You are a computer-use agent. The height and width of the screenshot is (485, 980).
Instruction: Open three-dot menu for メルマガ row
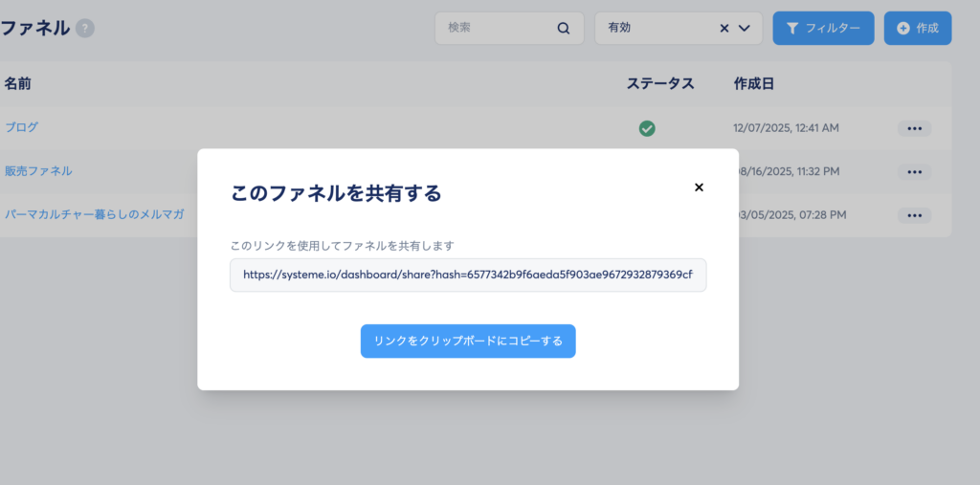click(914, 215)
